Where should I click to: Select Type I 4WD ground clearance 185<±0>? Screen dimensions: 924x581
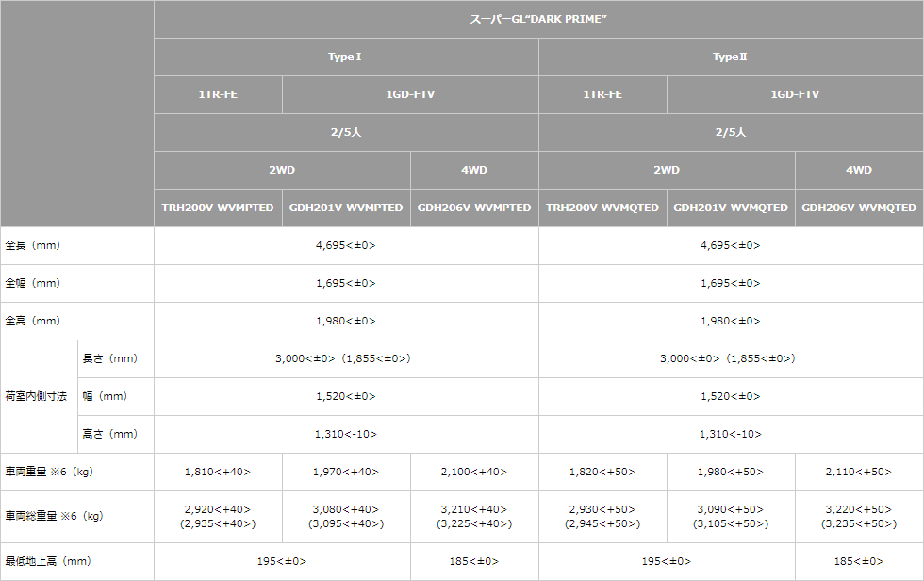pos(474,561)
